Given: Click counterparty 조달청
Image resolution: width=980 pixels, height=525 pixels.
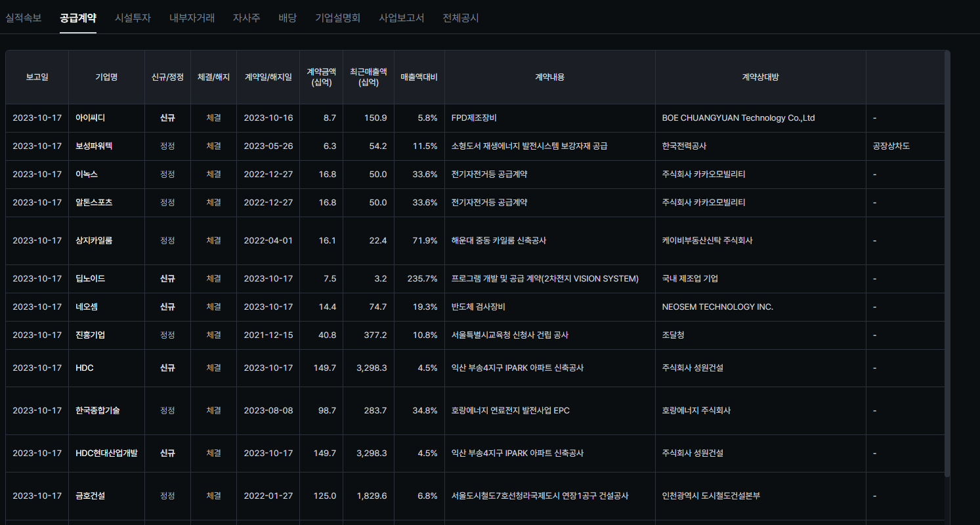Looking at the screenshot, I should tap(673, 335).
